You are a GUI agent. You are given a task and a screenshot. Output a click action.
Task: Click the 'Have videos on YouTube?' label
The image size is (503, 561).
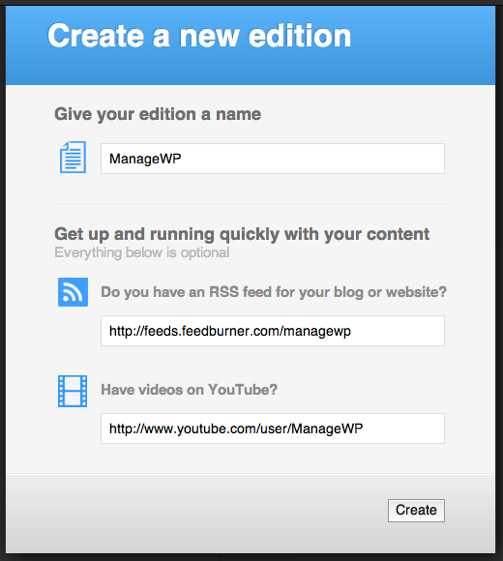click(x=189, y=390)
